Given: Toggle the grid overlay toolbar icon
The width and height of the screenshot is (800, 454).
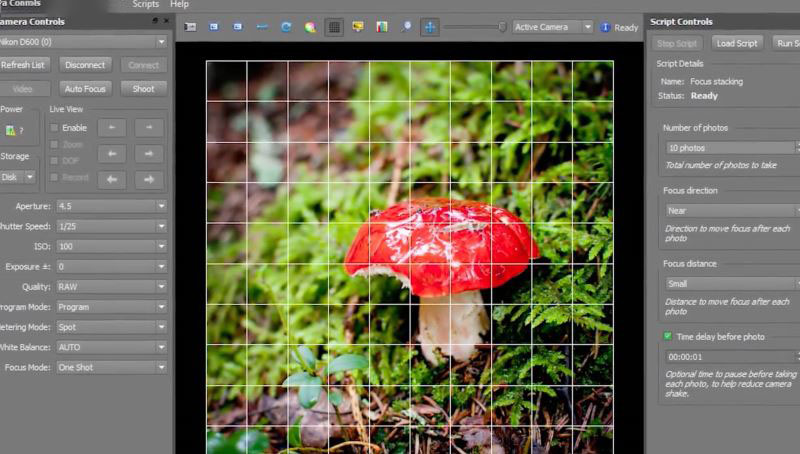Looking at the screenshot, I should click(x=334, y=27).
